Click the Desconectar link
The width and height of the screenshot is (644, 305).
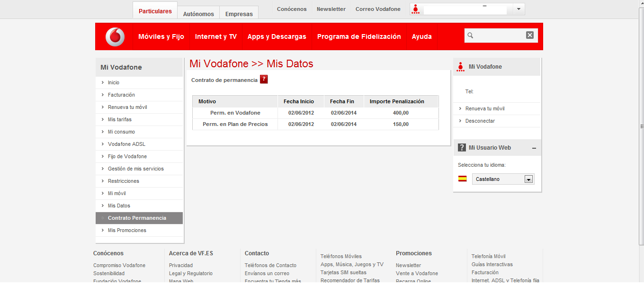[480, 121]
